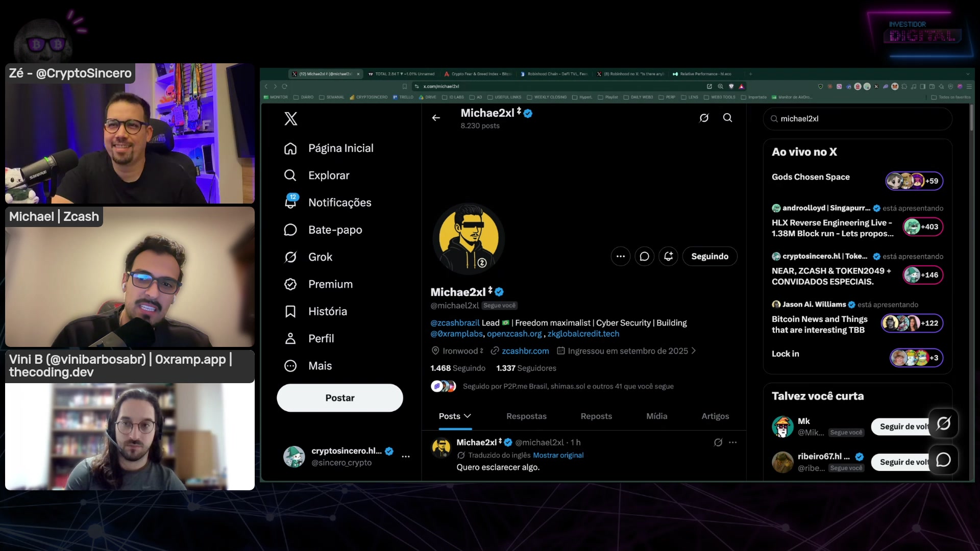Click the browser back button
Viewport: 980px width, 551px height.
pos(266,87)
